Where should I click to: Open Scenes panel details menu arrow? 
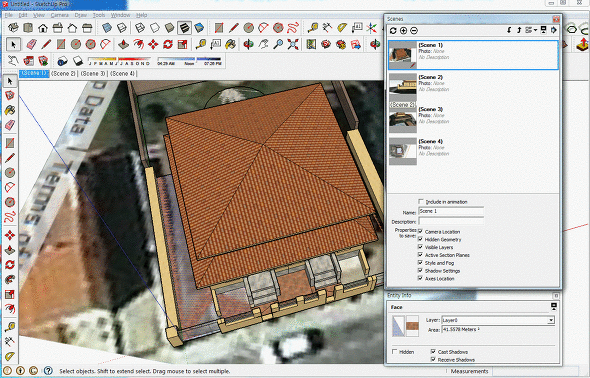click(x=554, y=30)
